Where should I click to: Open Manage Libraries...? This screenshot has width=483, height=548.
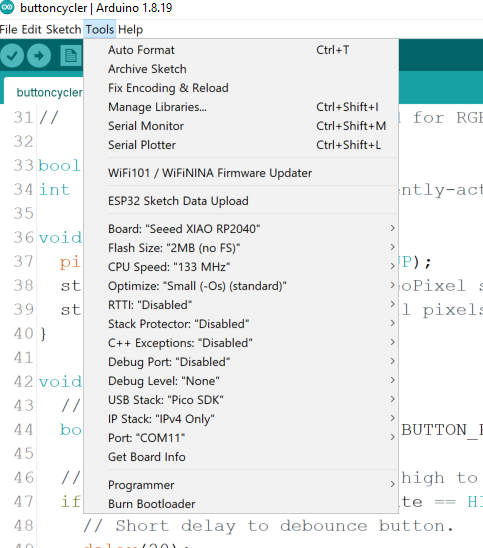241,107
